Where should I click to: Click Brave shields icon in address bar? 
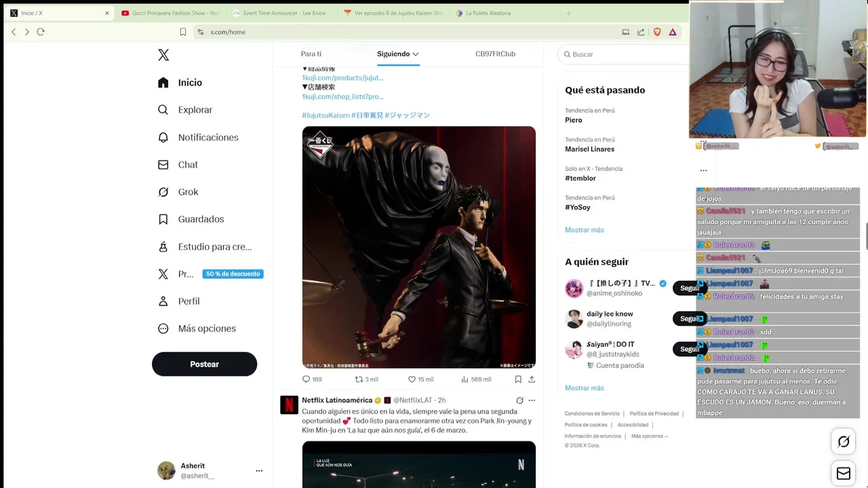click(657, 32)
